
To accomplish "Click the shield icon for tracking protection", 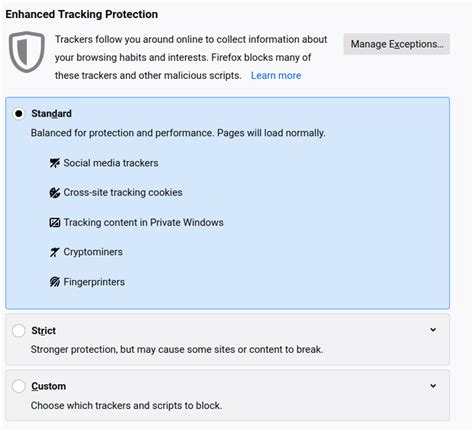I will [27, 52].
